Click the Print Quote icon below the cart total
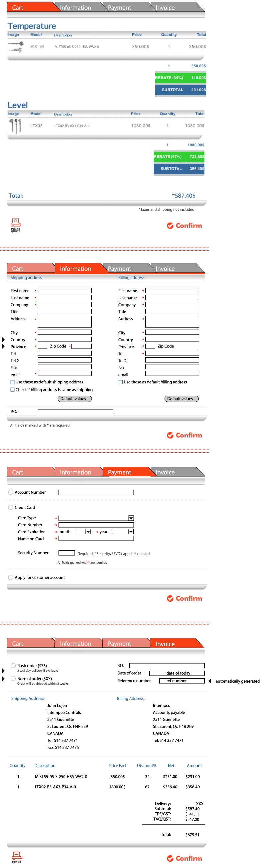 (16, 225)
